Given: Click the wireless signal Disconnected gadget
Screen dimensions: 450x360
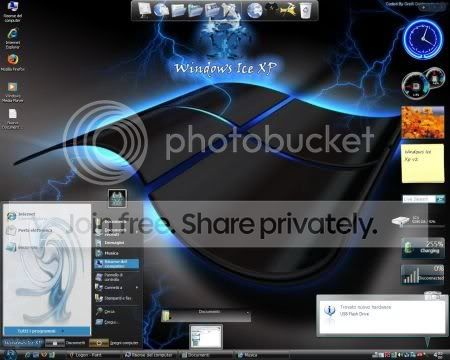Looking at the screenshot, I should coord(423,275).
